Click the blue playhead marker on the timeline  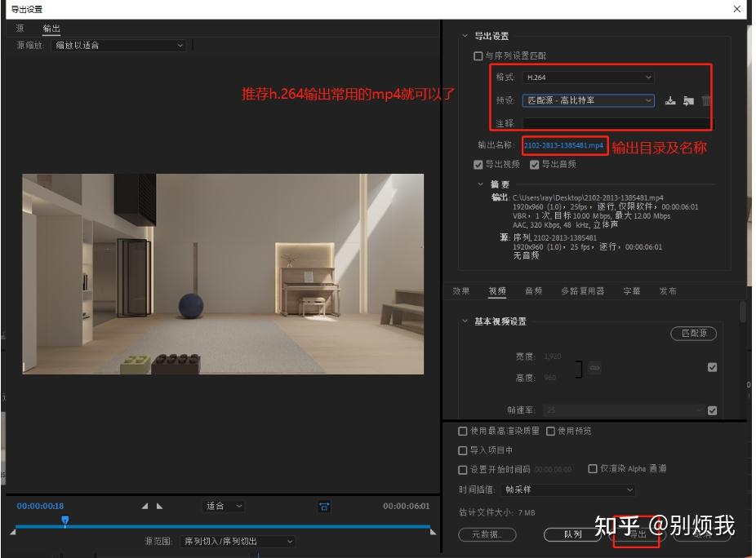[65, 520]
